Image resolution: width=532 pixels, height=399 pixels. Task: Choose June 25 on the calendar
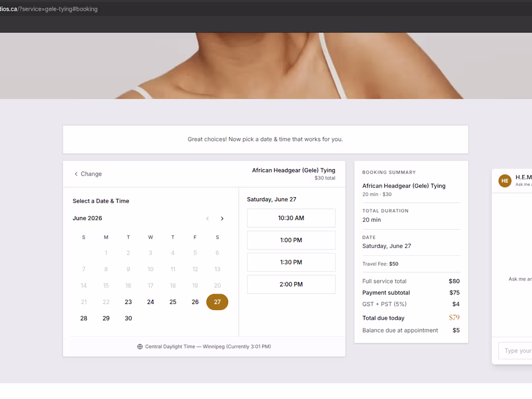173,302
